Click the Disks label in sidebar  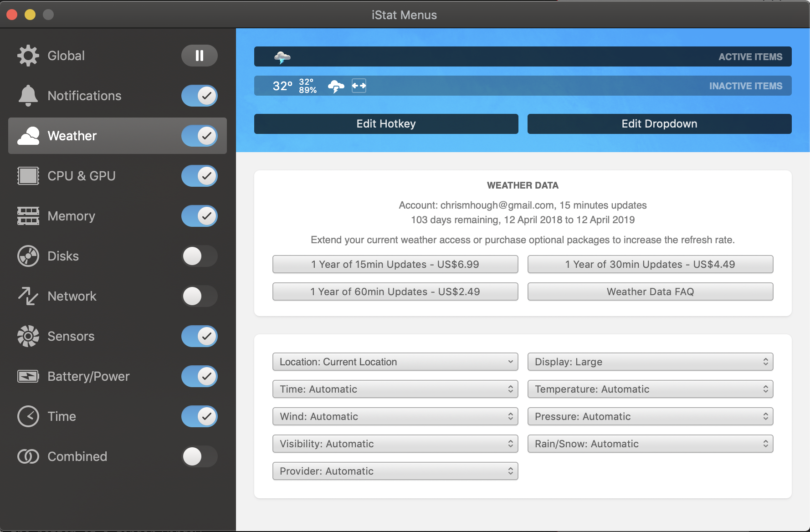coord(63,256)
